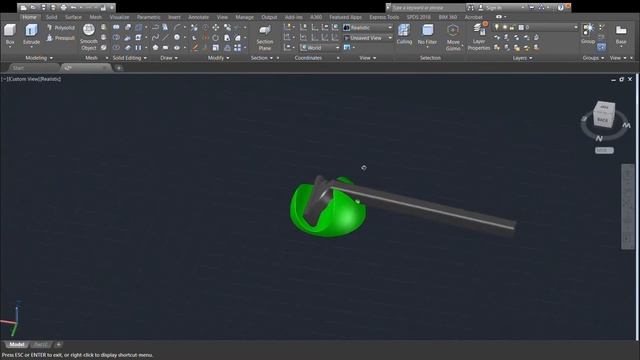This screenshot has width=640, height=360.
Task: Choose the Polysolid tool
Action: (x=61, y=28)
